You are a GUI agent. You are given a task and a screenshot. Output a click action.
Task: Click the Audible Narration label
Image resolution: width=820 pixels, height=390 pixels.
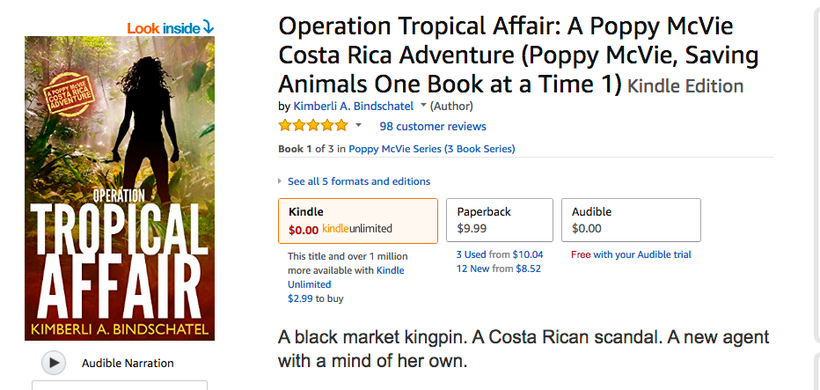pyautogui.click(x=128, y=363)
